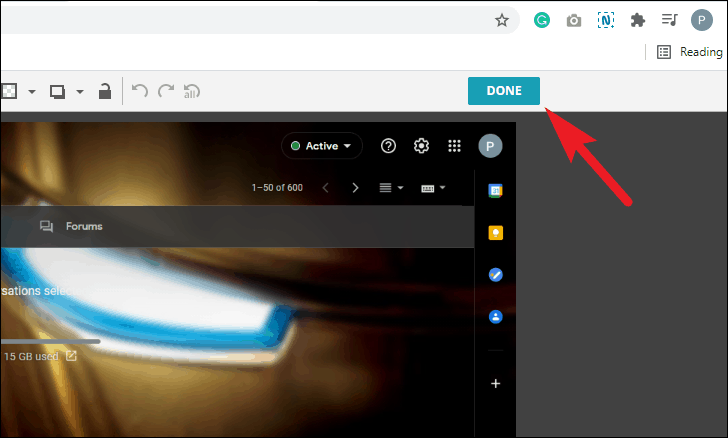Open the input tools keyboard dropdown
The height and width of the screenshot is (438, 728).
pyautogui.click(x=433, y=188)
